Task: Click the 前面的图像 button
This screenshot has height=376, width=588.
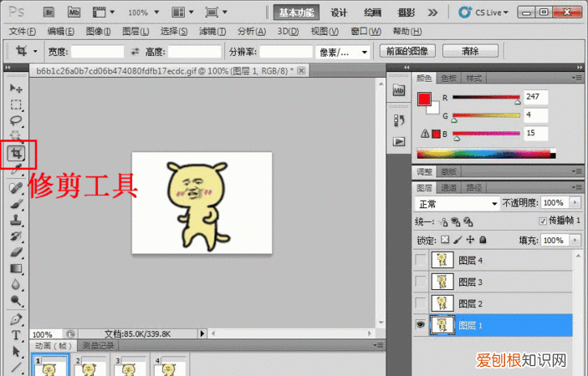Action: [406, 52]
